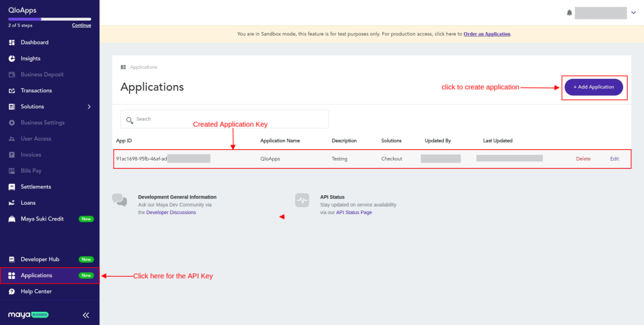Collapse the sidebar with double chevron
Screen dimensions: 644x325
pyautogui.click(x=86, y=315)
